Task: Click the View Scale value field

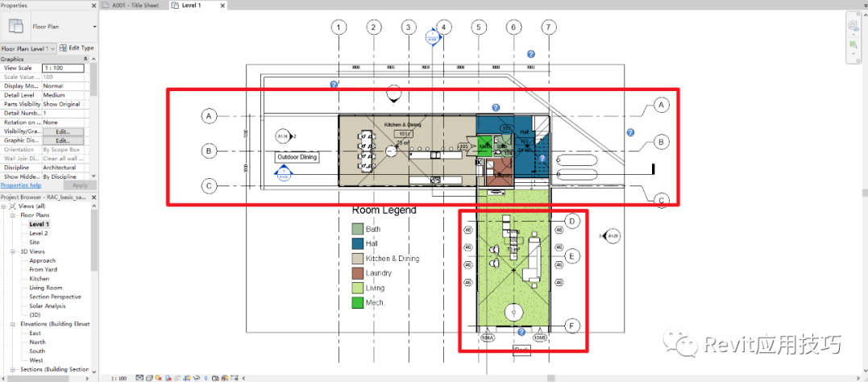Action: pyautogui.click(x=63, y=68)
